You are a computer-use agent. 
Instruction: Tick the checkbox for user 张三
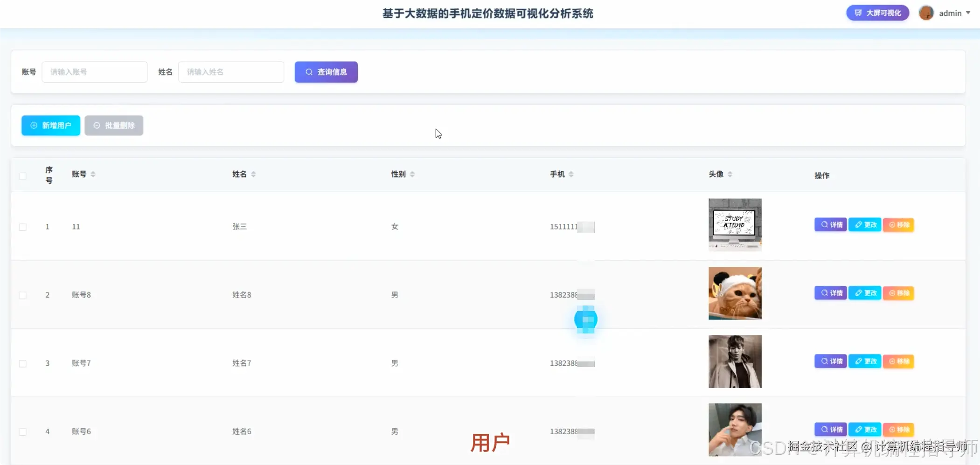[23, 227]
